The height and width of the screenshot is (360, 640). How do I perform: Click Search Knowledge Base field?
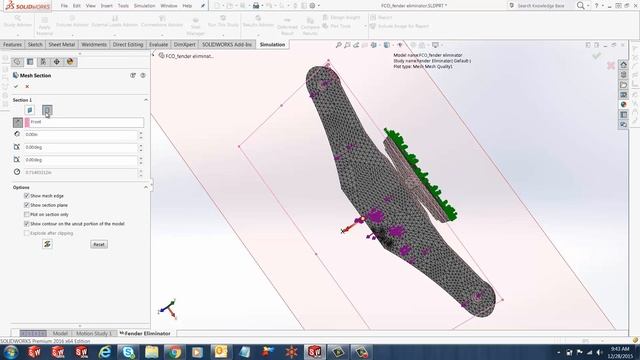(x=542, y=6)
